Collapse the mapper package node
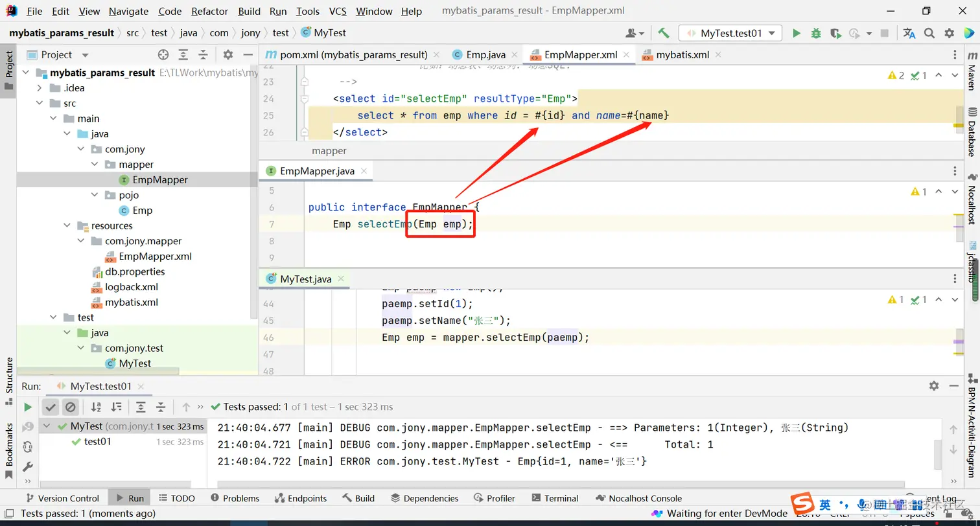 tap(95, 165)
